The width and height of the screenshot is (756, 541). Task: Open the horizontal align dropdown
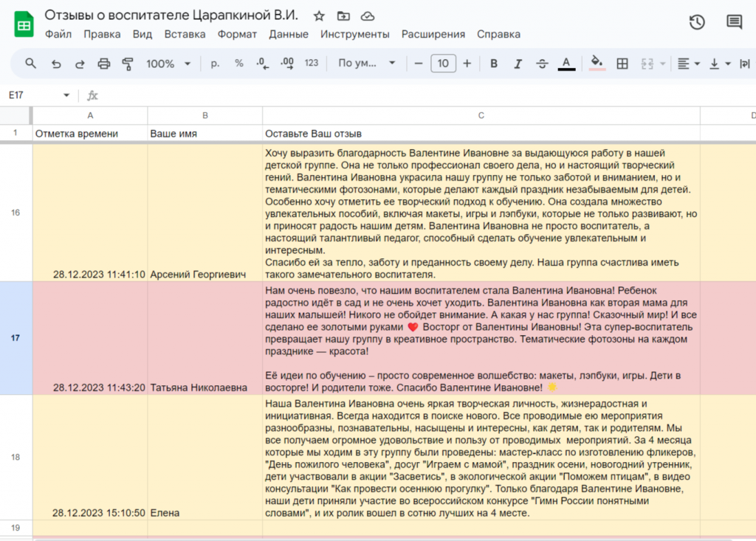[x=689, y=63]
